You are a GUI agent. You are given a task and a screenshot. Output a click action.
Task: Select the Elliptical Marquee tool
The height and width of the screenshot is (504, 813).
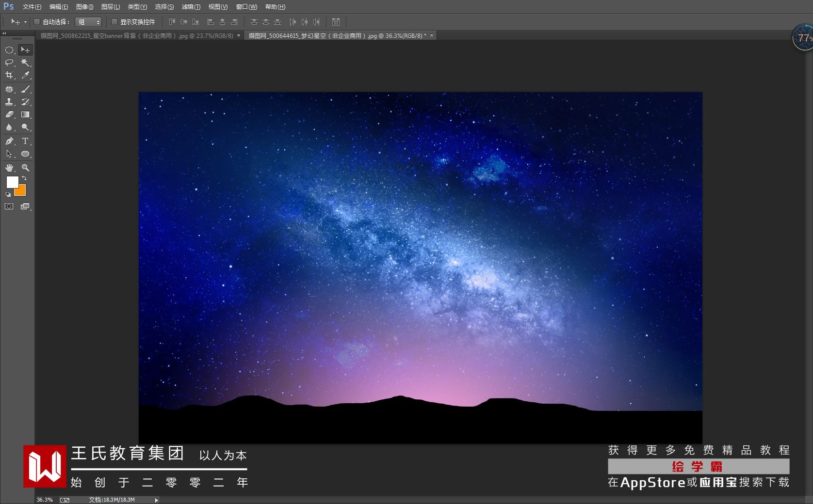pos(9,50)
